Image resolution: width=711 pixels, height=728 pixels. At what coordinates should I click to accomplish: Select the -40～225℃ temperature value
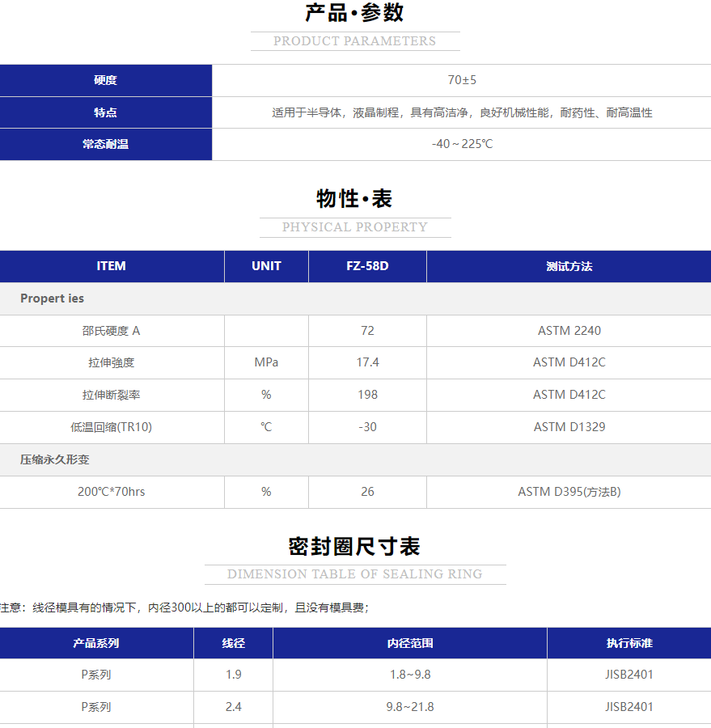pos(462,144)
